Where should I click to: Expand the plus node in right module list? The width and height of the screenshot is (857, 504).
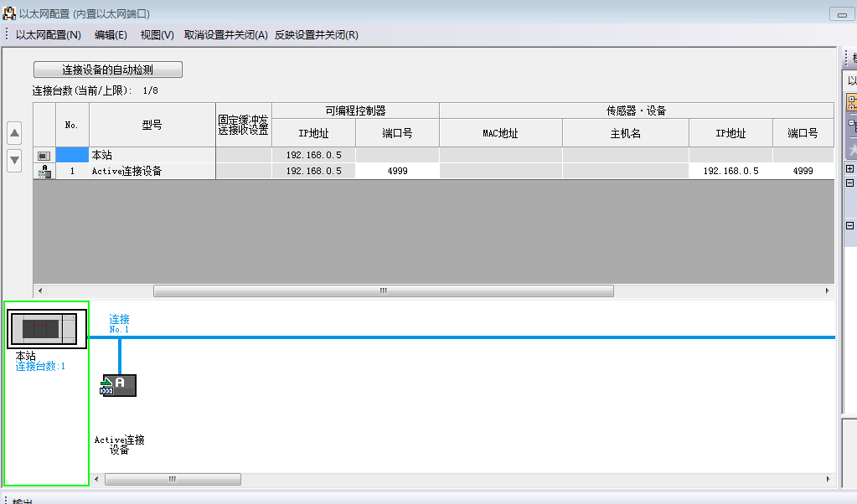(x=850, y=169)
